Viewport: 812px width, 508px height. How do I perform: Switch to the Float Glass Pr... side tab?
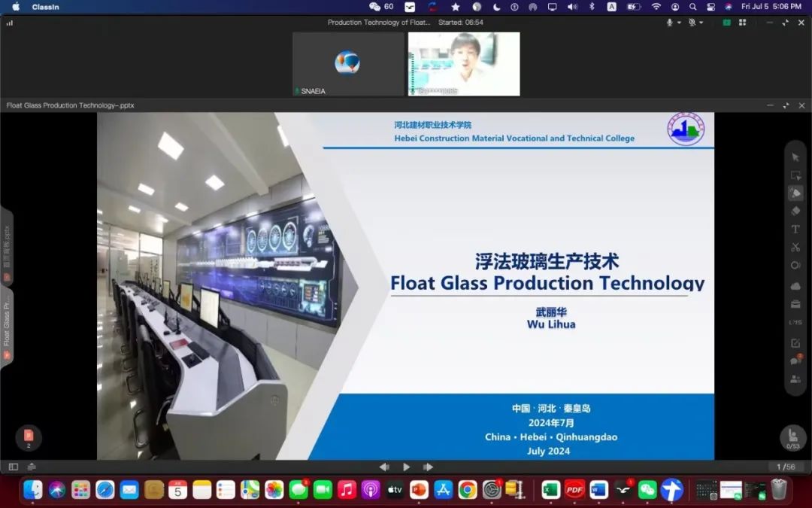pos(7,329)
